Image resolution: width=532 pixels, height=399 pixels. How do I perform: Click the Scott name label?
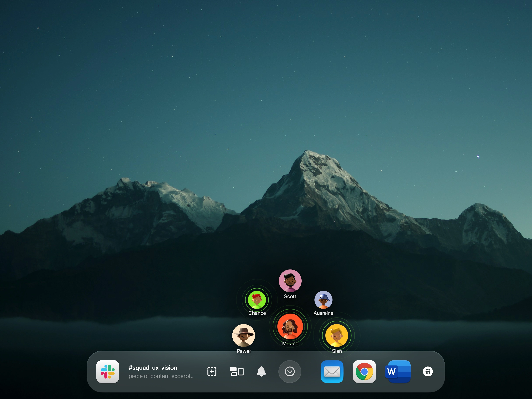pos(290,297)
